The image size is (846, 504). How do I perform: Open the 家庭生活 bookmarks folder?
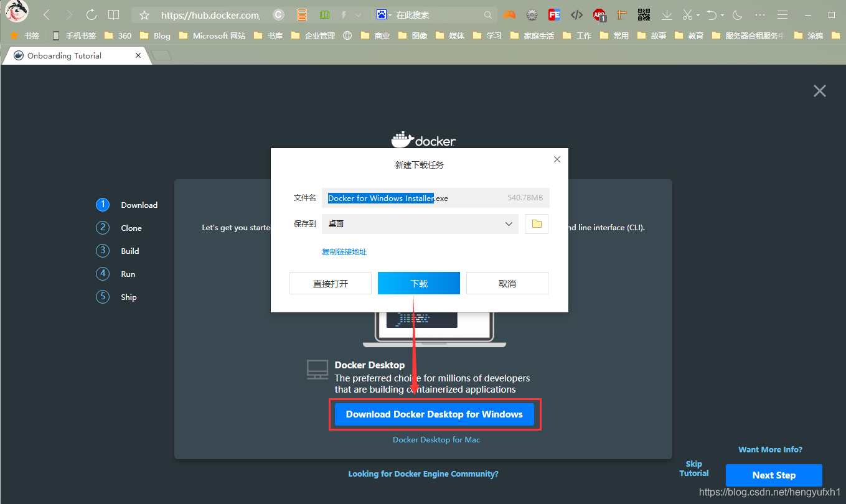pyautogui.click(x=532, y=35)
